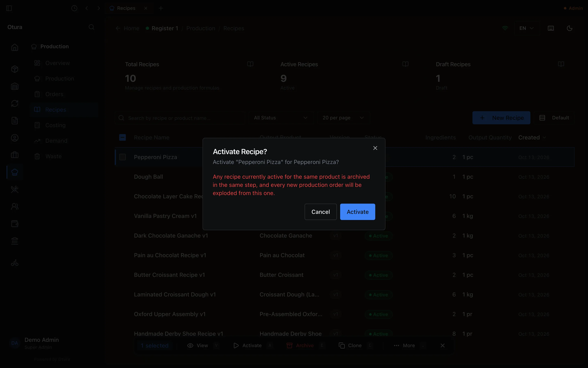
Task: Click the wallet icon in rail
Action: 14,223
